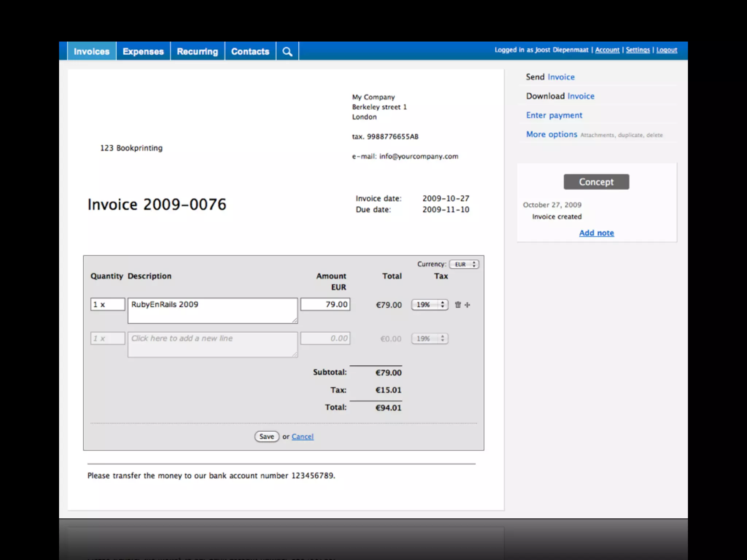Open the Expenses tab
747x560 pixels.
(x=143, y=51)
